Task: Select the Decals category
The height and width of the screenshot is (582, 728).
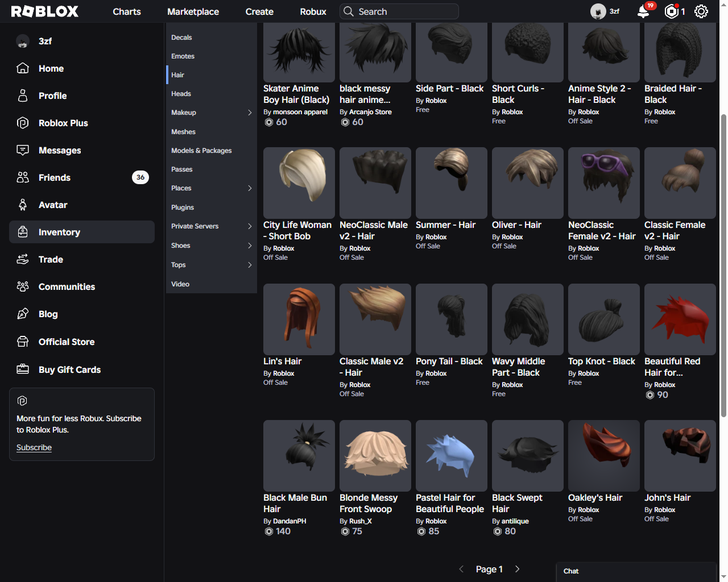Action: [x=212, y=38]
